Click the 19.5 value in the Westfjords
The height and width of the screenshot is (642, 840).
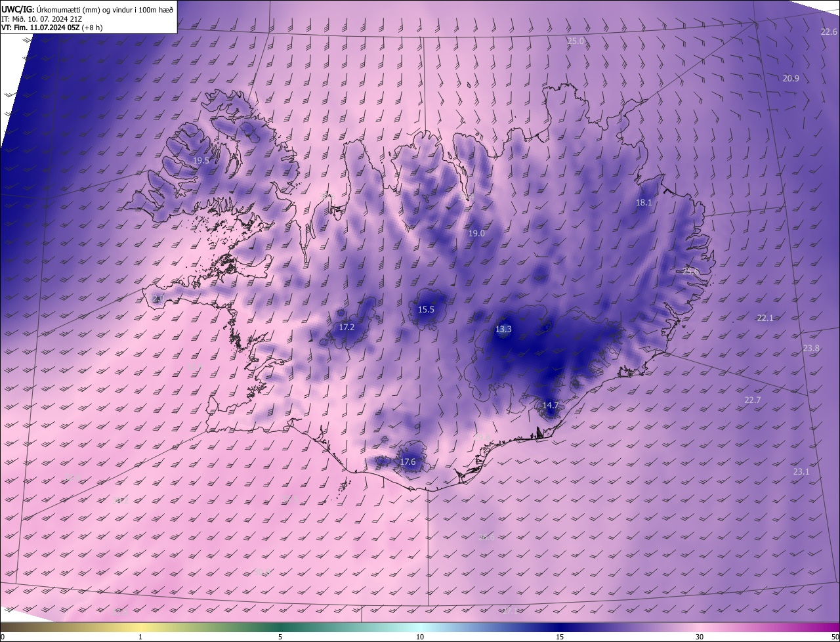201,161
